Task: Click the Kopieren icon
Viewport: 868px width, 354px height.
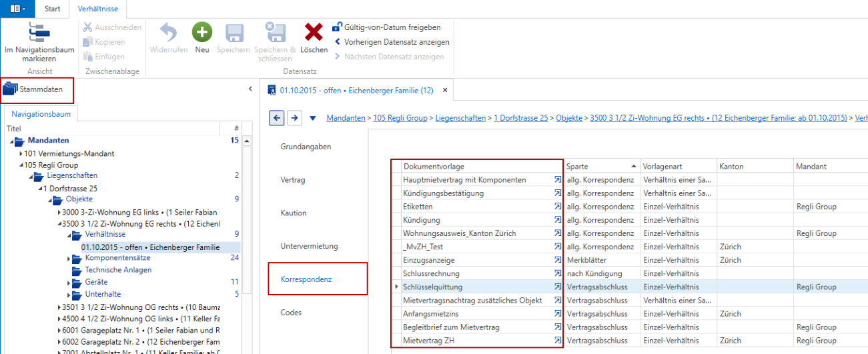Action: point(87,42)
